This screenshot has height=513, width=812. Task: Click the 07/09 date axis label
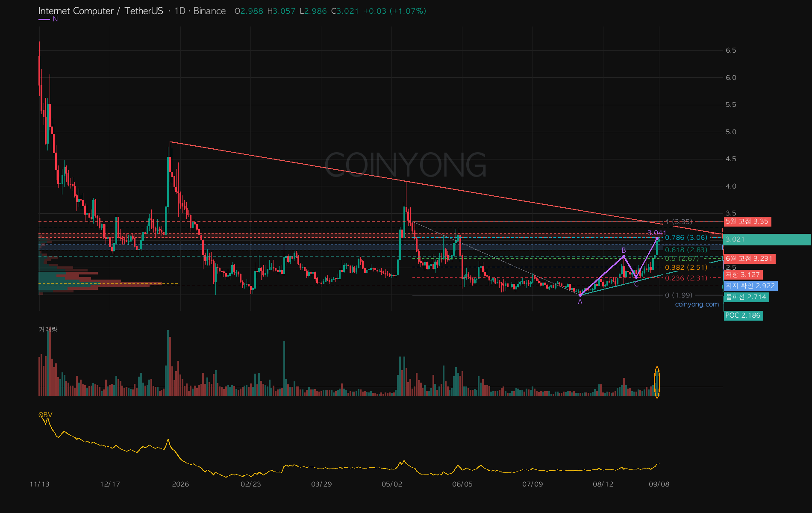click(533, 484)
